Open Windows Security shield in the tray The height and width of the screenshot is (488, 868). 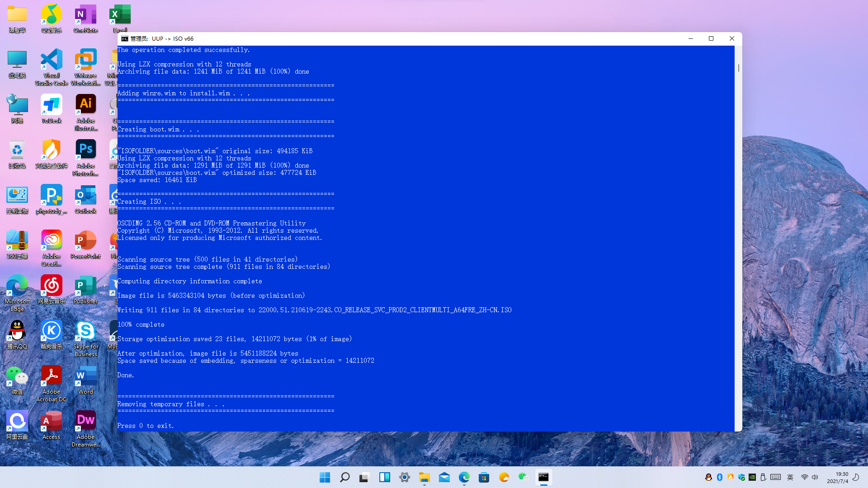click(741, 477)
